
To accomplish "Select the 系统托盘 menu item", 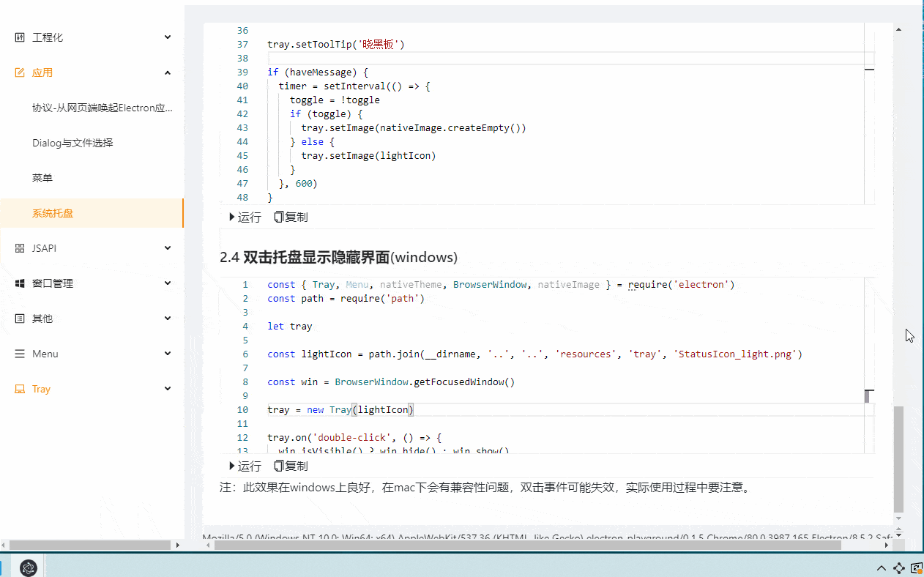I will click(x=92, y=213).
